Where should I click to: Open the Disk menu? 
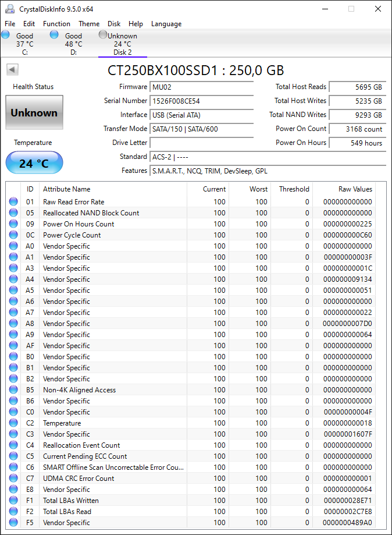pos(114,24)
